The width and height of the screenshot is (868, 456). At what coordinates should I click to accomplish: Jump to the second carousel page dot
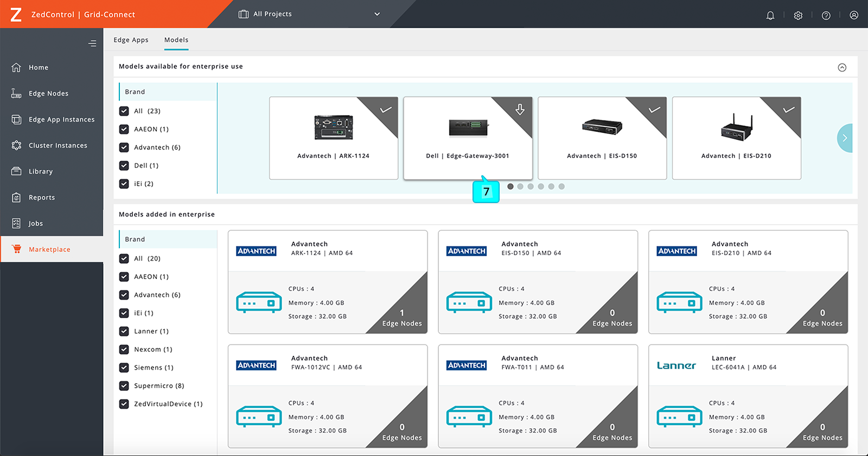(x=520, y=186)
